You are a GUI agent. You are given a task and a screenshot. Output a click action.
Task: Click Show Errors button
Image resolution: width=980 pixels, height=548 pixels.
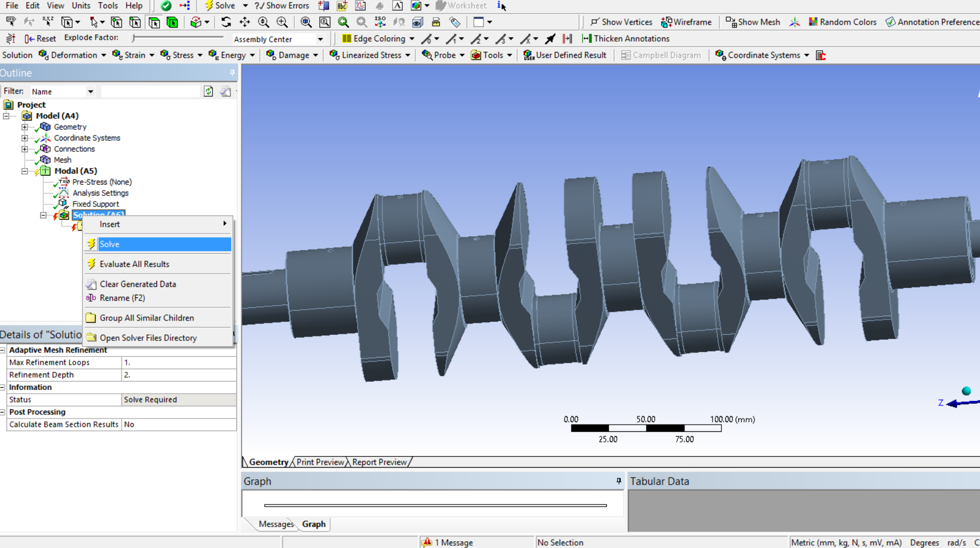(282, 6)
